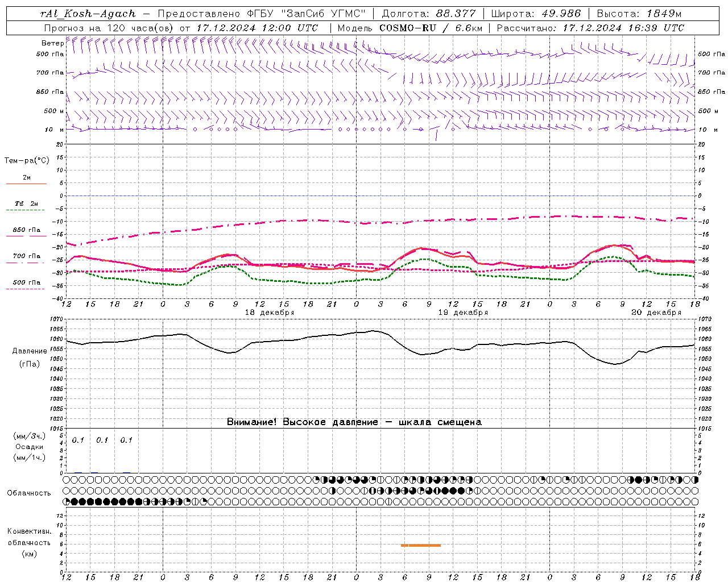Screen dimensions: 728x582
Task: Click the 20 декабря date label
Action: click(x=656, y=313)
